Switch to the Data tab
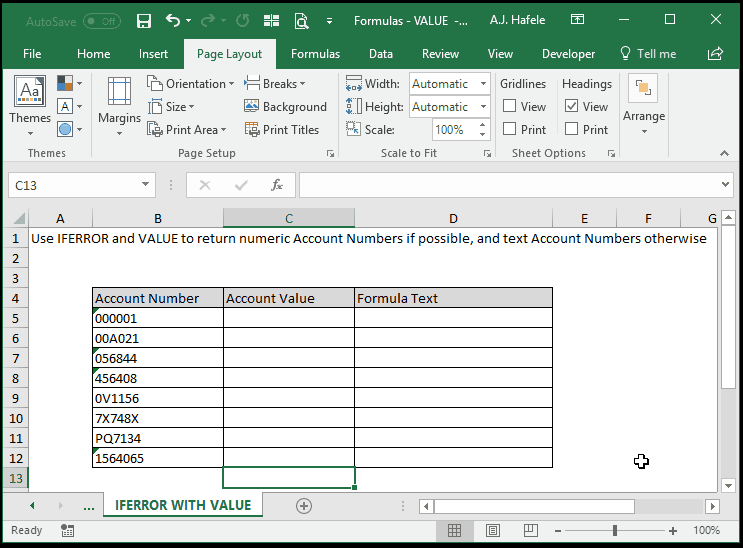The image size is (743, 548). tap(381, 54)
